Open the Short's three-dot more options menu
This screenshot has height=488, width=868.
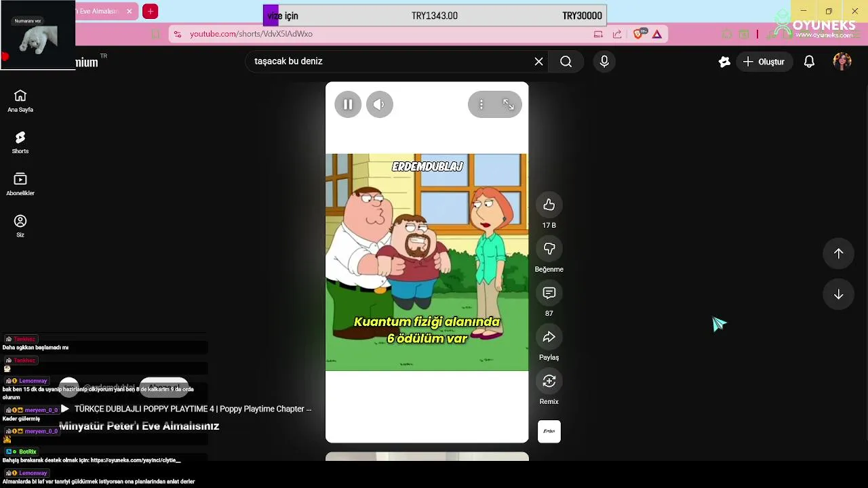(x=481, y=104)
